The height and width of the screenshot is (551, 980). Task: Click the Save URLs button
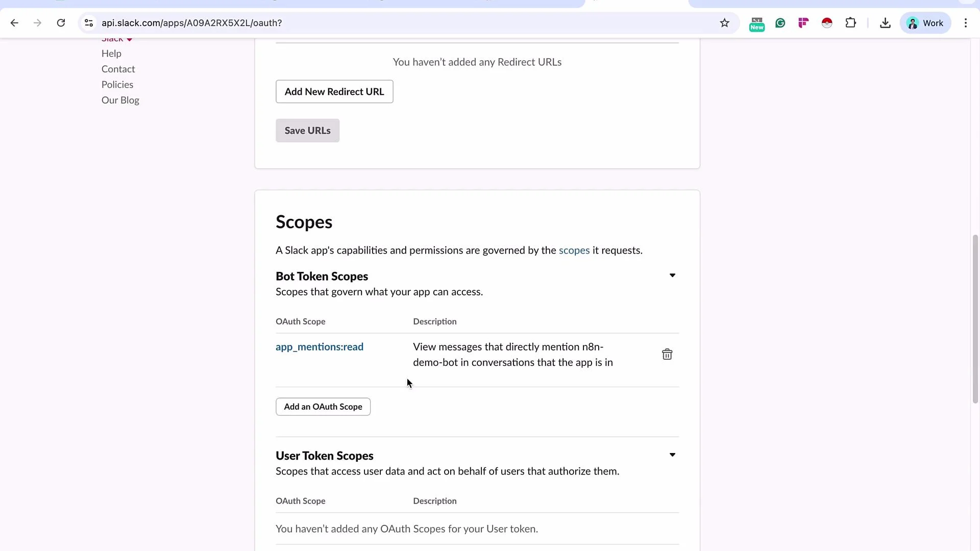(x=307, y=131)
